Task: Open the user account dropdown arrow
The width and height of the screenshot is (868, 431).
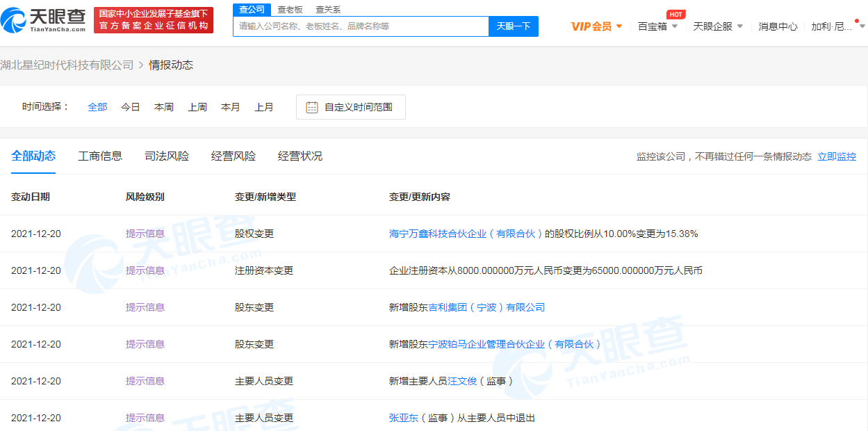Action: [x=862, y=26]
